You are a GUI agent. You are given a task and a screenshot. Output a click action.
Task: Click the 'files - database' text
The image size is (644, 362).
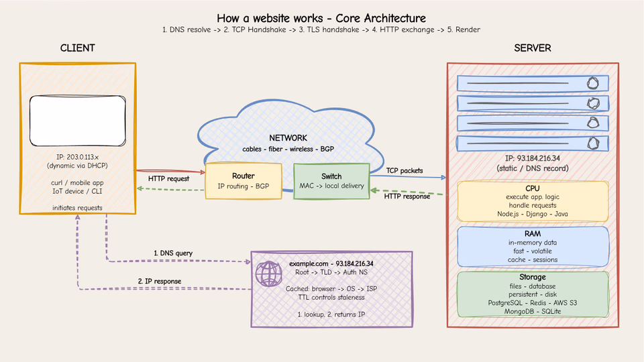(x=533, y=286)
